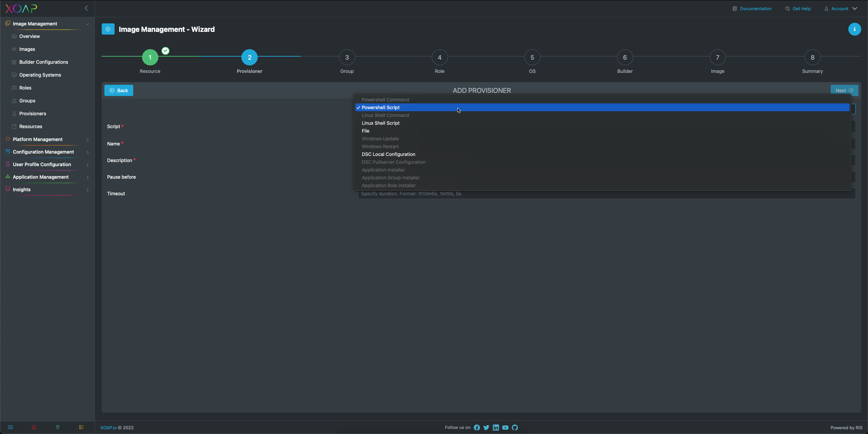Jump to step 3 Group circle

click(x=347, y=57)
